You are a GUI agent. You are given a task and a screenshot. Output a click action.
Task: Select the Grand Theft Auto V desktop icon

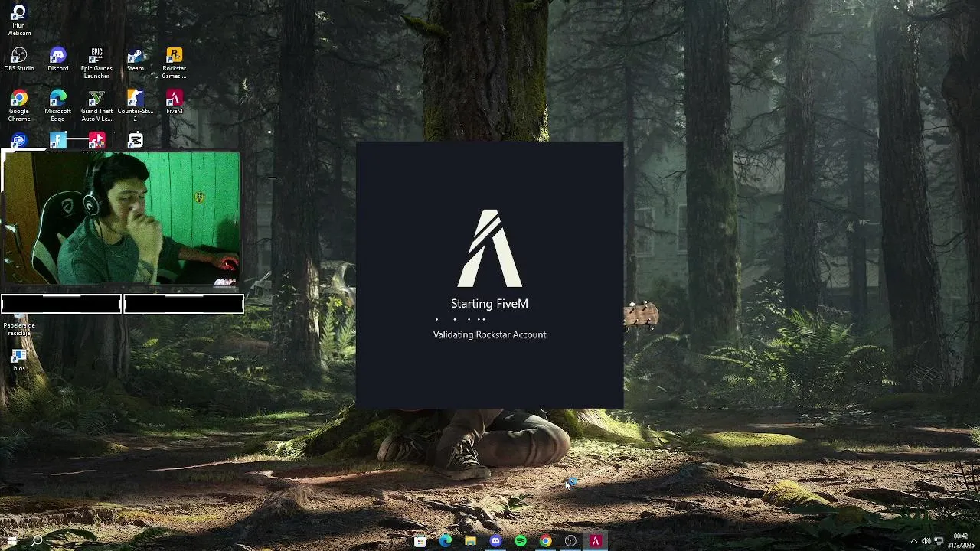point(96,106)
